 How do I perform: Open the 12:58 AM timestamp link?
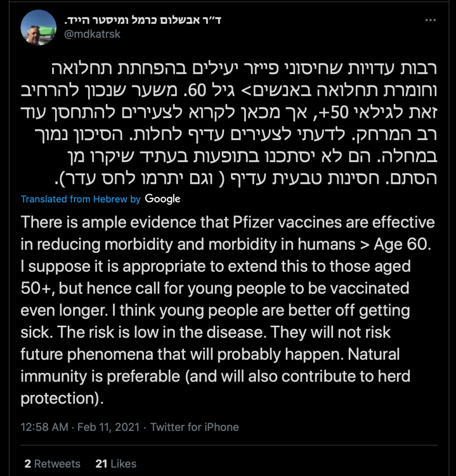45,427
